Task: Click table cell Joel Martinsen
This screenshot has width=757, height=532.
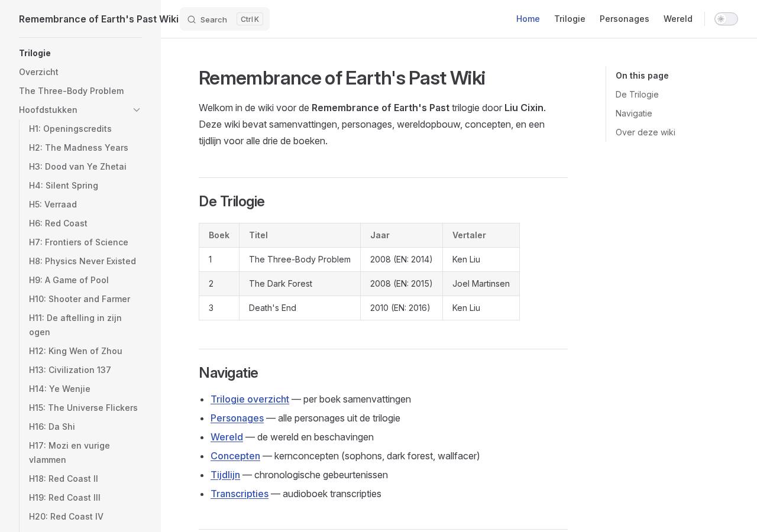Action: [481, 284]
